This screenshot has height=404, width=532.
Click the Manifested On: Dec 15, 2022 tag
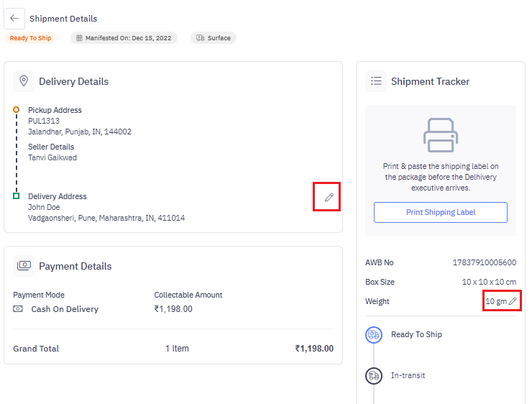(x=124, y=38)
